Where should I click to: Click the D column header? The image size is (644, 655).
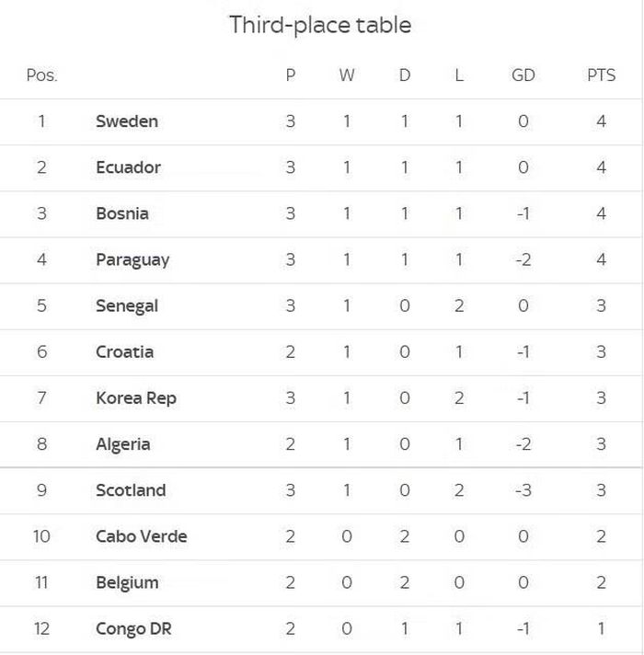tap(405, 75)
